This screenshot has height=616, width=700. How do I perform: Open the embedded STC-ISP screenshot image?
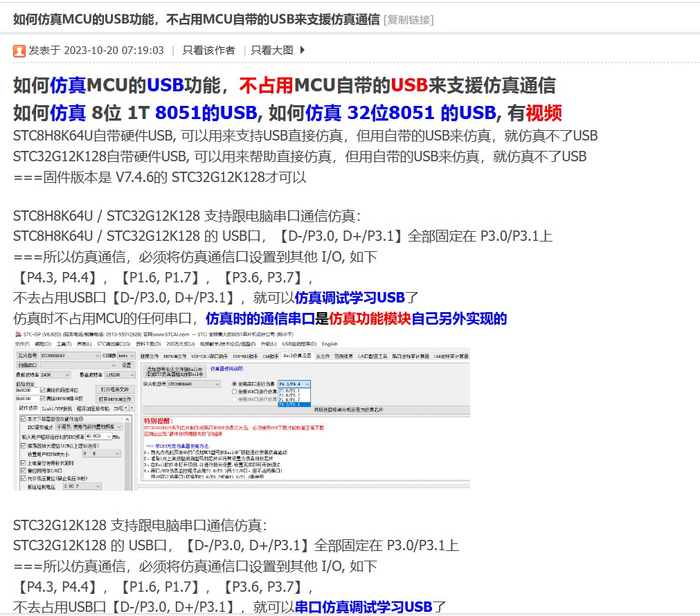click(242, 410)
